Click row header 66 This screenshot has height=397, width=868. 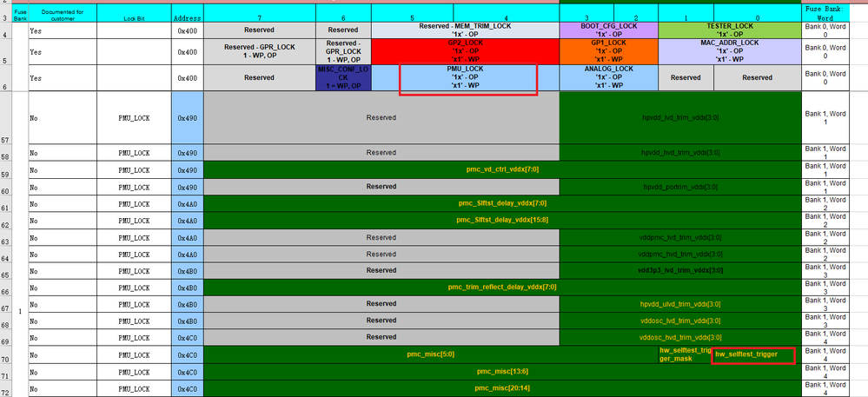coord(5,288)
